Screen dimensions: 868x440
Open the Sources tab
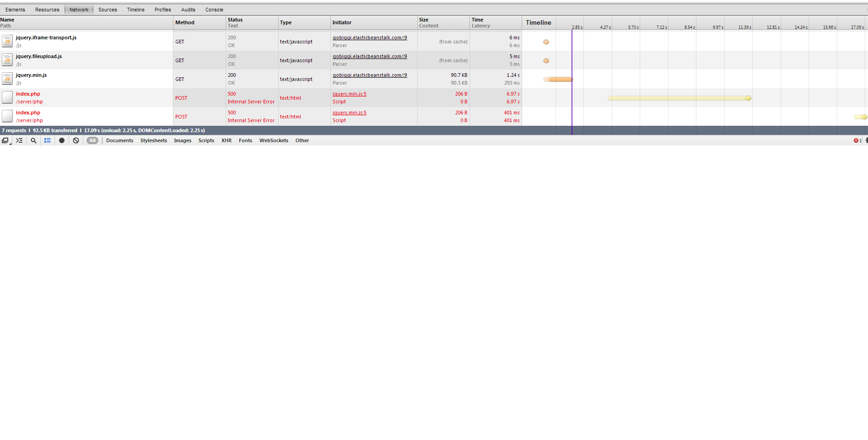pyautogui.click(x=108, y=10)
